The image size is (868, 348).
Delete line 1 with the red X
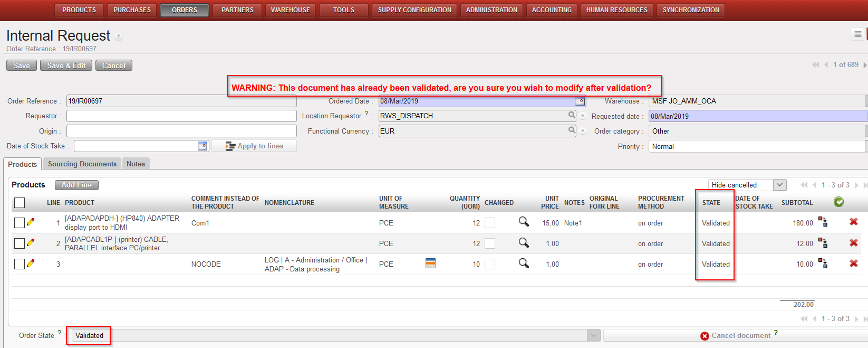pyautogui.click(x=854, y=222)
